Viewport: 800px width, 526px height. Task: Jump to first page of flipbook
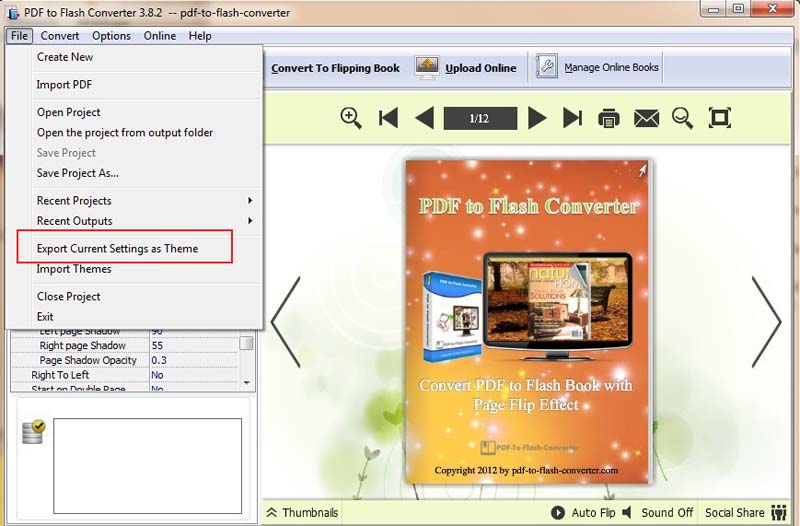[x=388, y=118]
